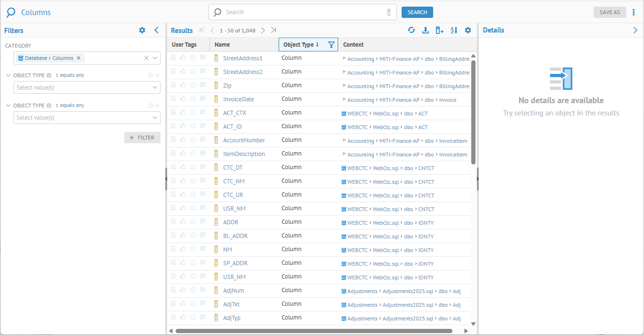Go to the next results page
The image size is (644, 335).
[263, 30]
